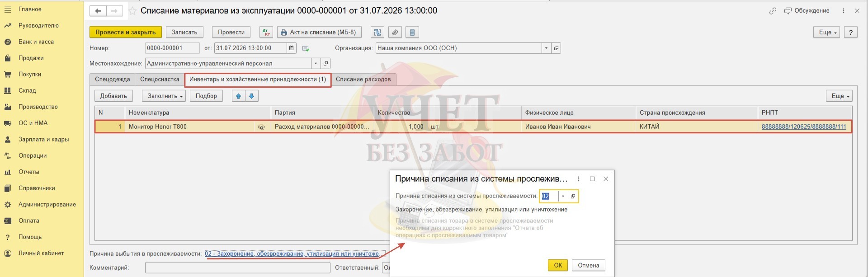Click the back navigation arrow
Viewport: 868px width, 277px height.
(98, 11)
